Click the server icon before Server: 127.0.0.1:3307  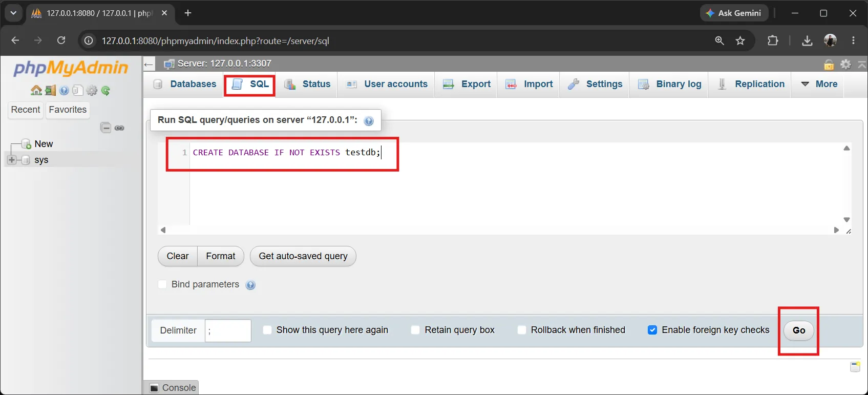pos(169,64)
